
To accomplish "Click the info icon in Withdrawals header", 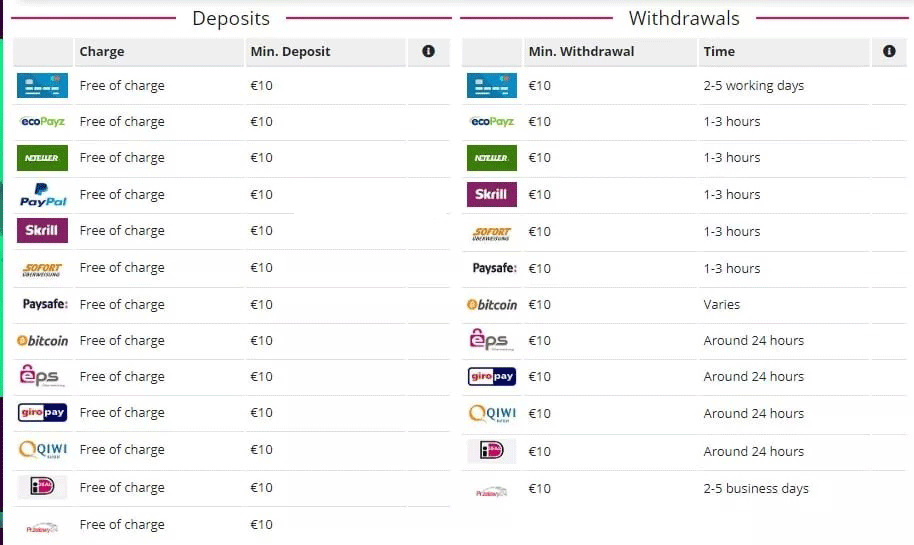I will [889, 51].
